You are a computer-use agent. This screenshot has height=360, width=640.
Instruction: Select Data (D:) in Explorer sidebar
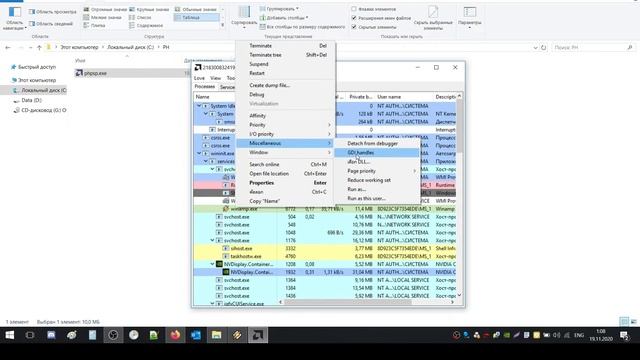31,100
